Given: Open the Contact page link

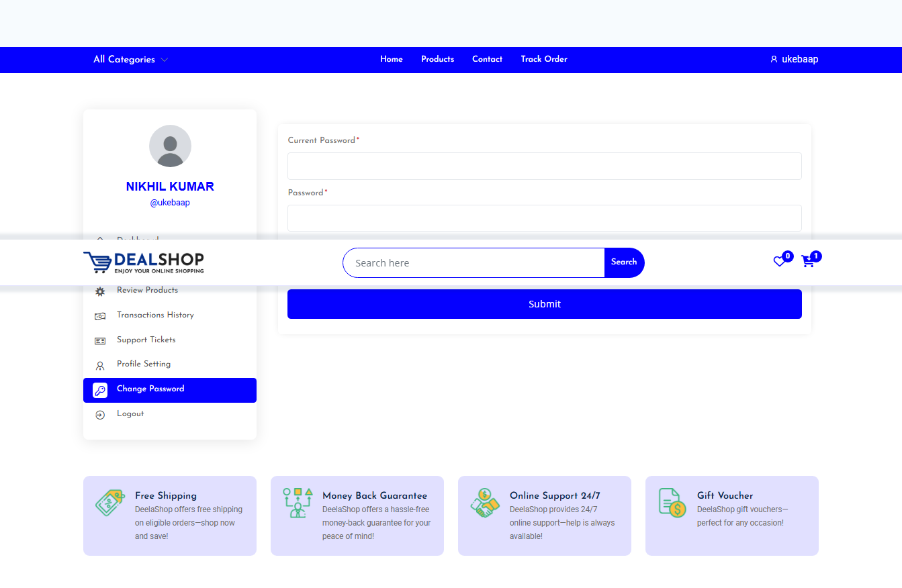Looking at the screenshot, I should pos(487,59).
